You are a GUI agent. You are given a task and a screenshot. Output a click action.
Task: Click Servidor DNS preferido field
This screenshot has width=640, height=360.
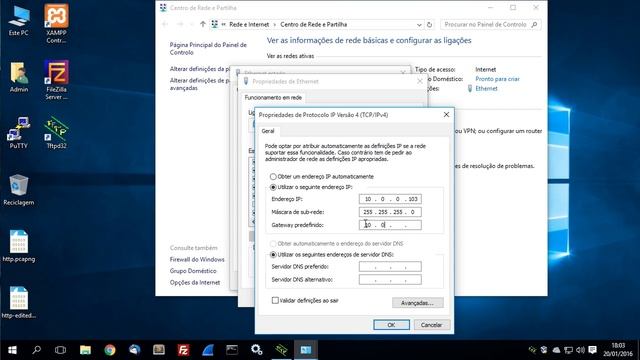390,267
